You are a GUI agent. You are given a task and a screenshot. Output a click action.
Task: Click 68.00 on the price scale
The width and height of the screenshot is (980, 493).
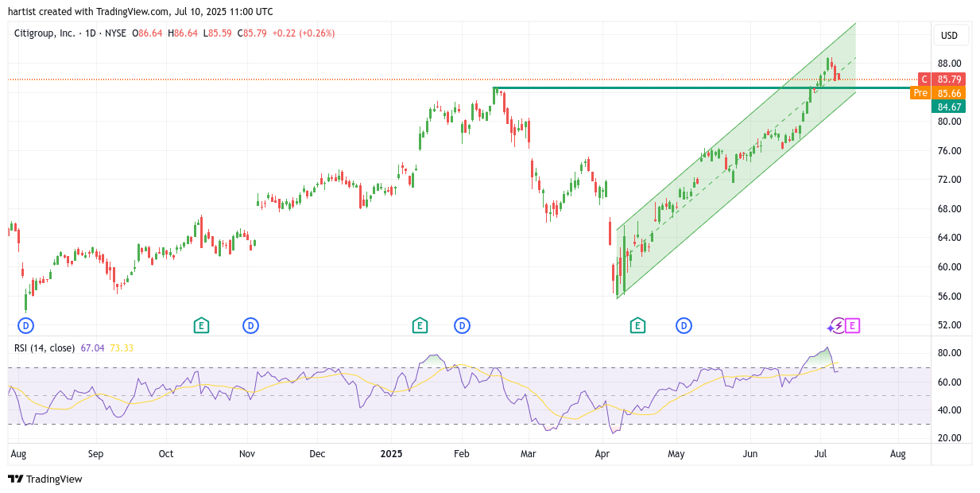[x=949, y=209]
